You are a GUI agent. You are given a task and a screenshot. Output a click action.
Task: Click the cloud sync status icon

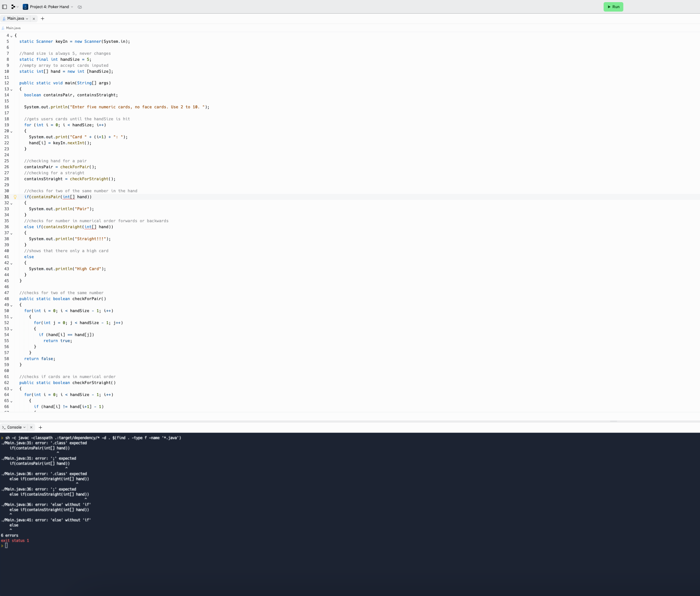tap(80, 7)
